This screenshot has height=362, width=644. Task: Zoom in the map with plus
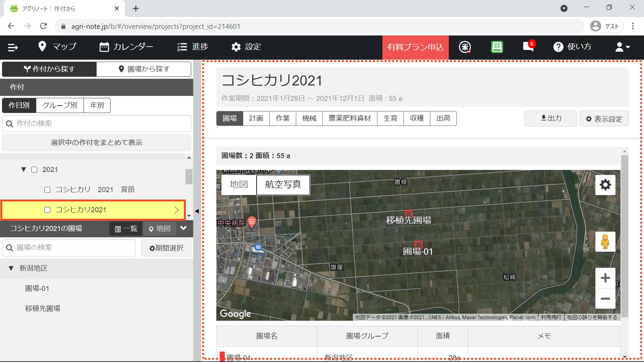pos(605,278)
